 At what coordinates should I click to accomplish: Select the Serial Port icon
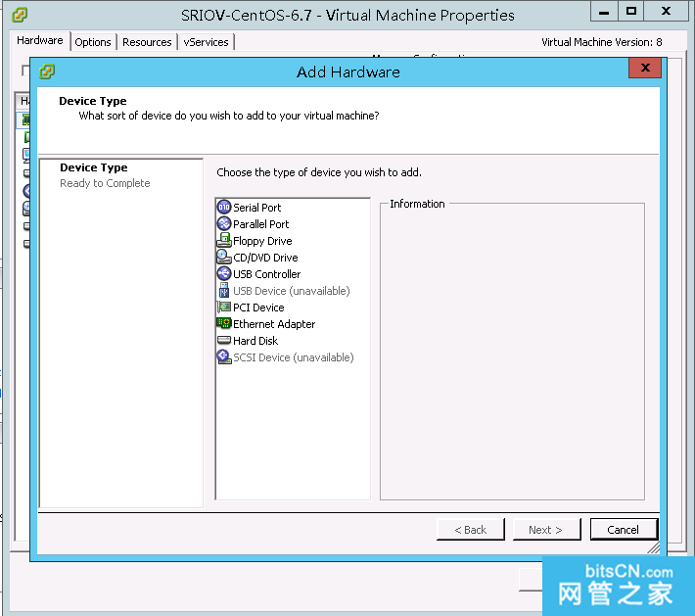224,207
